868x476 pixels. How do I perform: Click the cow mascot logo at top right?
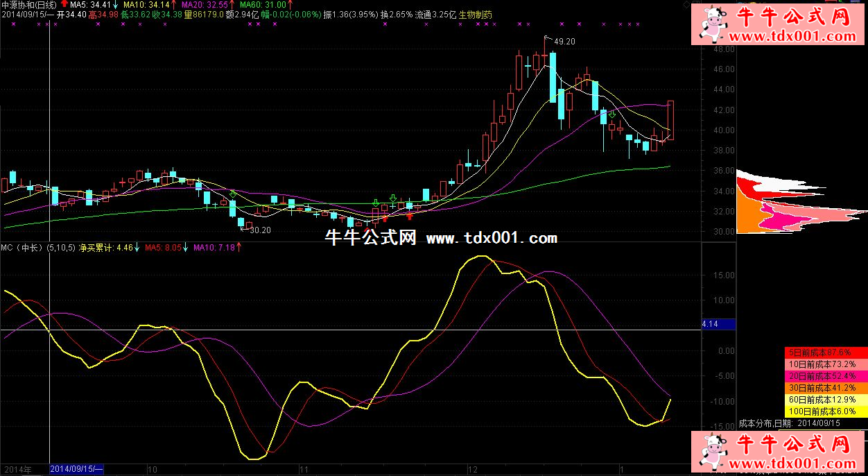click(711, 25)
